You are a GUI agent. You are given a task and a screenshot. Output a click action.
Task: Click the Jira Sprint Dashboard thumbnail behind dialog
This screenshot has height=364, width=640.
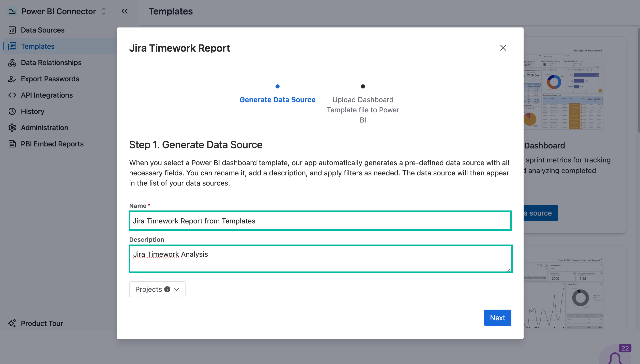tap(563, 89)
